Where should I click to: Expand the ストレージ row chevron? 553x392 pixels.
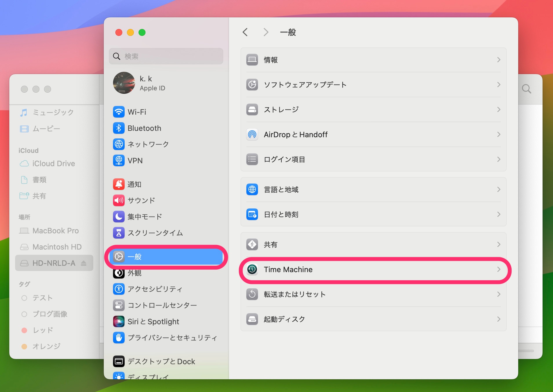499,109
